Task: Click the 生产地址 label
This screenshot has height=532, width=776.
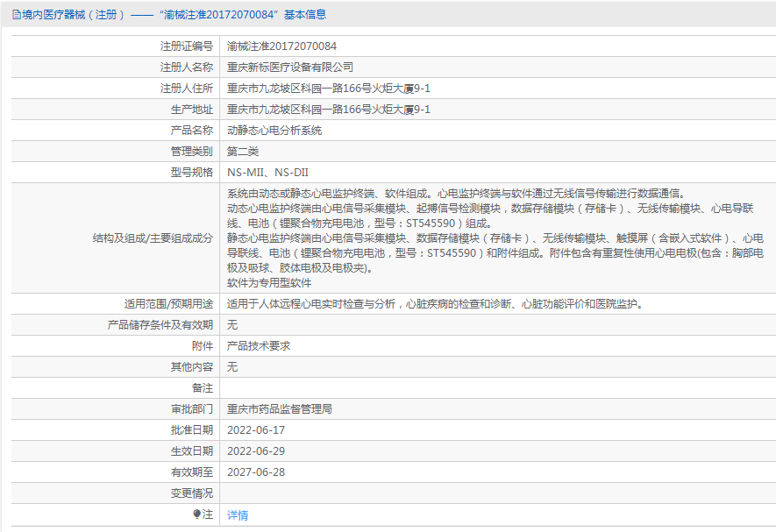Action: click(192, 110)
